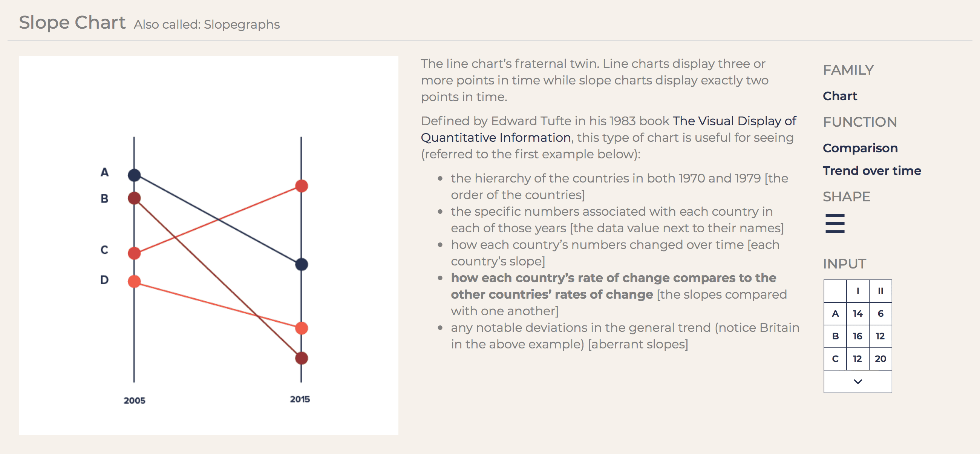This screenshot has width=980, height=454.
Task: Open the Trend over time link
Action: click(x=871, y=170)
